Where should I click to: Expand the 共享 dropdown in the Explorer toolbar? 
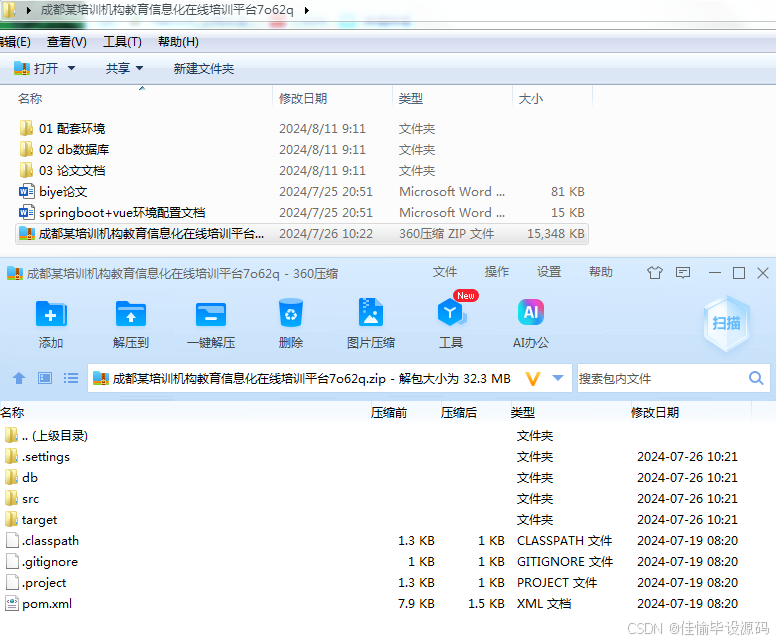pyautogui.click(x=139, y=68)
